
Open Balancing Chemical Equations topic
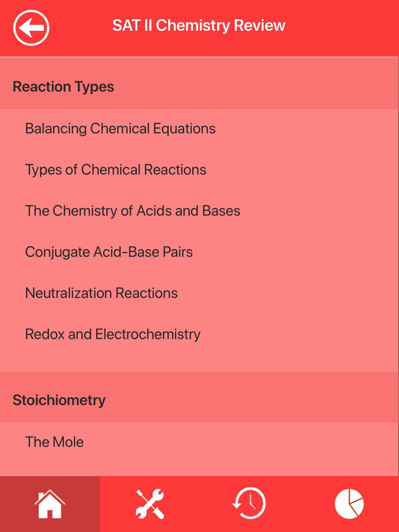(199, 129)
